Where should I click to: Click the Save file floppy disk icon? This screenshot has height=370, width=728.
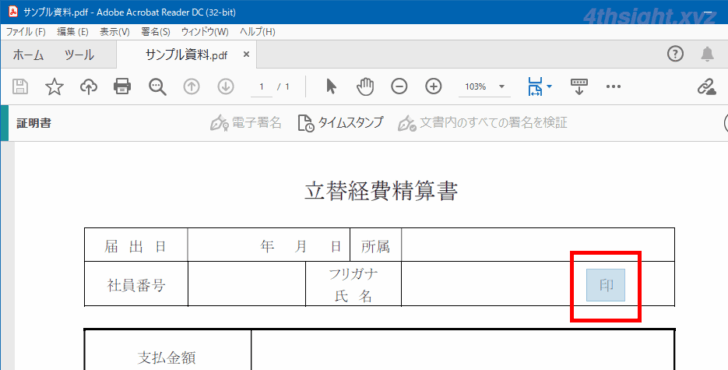[x=20, y=87]
